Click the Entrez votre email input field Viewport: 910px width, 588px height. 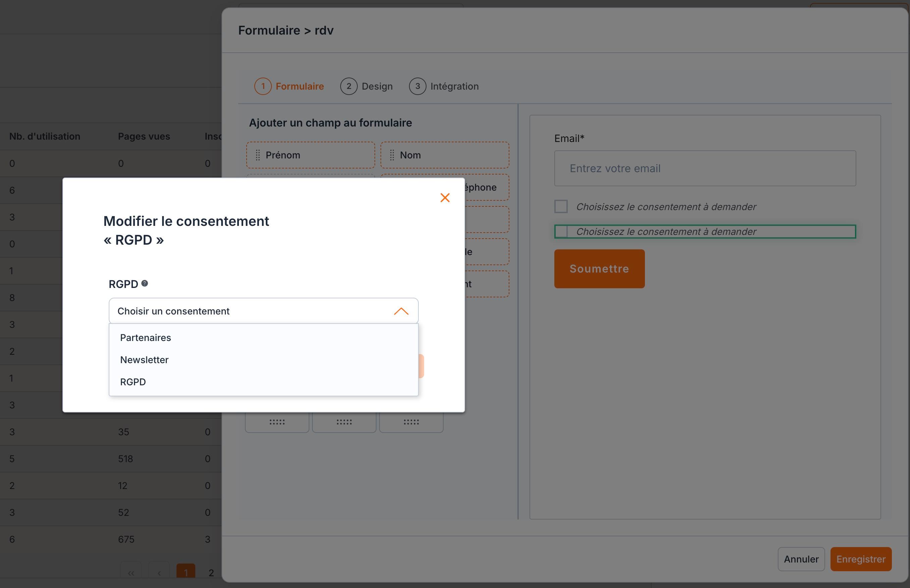point(705,168)
